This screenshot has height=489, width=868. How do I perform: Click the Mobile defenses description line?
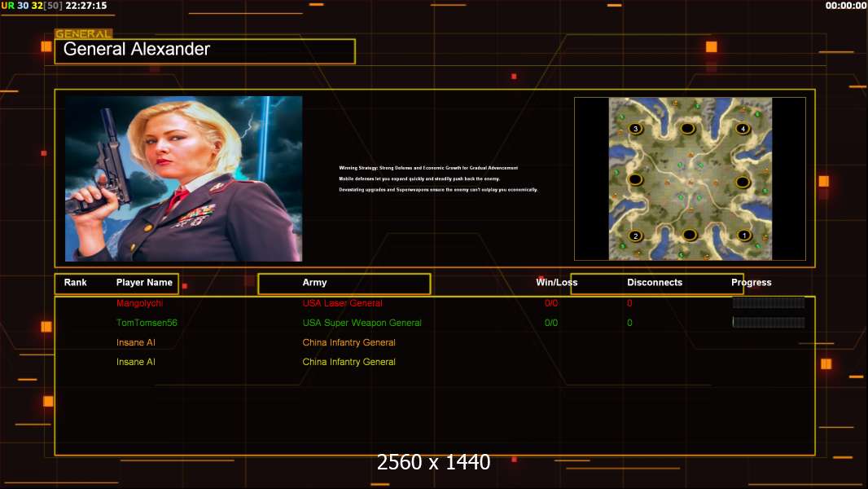point(419,178)
